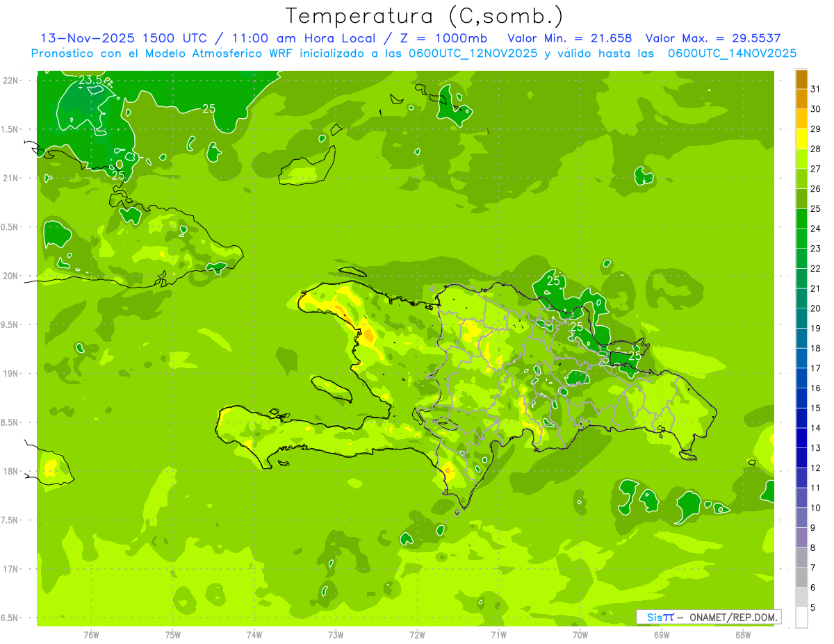Click the legend value '28'
Viewport: 834px width, 644px height.
point(816,149)
